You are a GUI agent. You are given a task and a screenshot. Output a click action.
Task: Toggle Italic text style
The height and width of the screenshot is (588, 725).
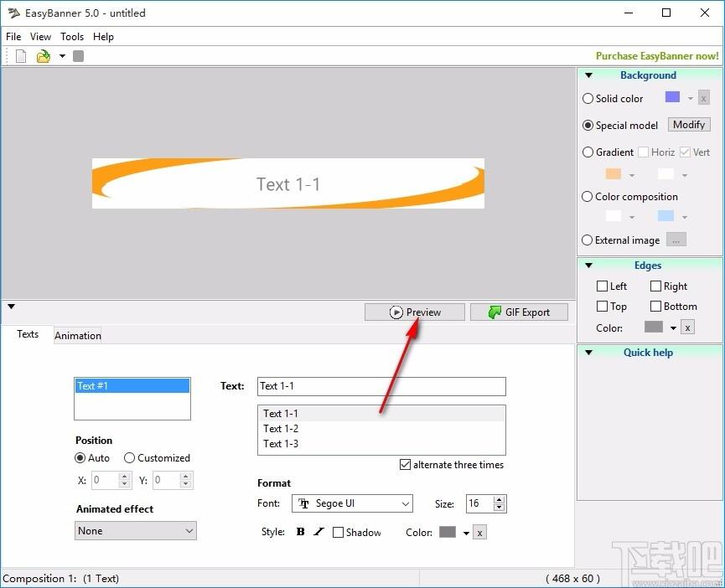[318, 532]
